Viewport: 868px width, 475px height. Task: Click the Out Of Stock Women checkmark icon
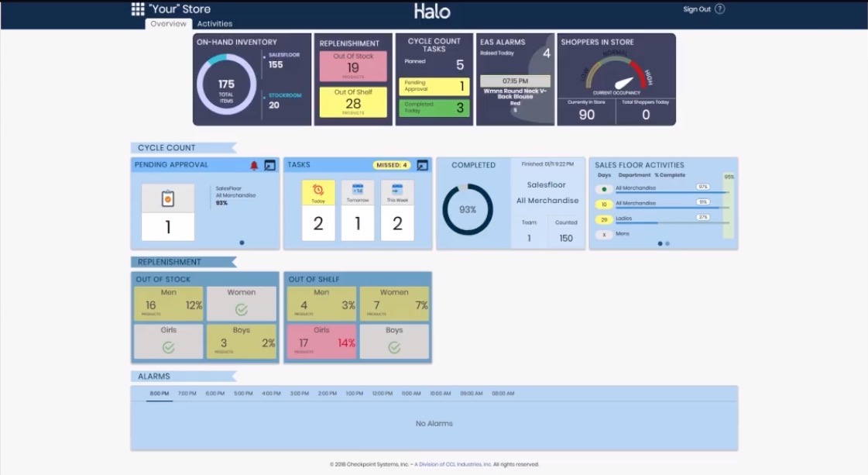[242, 309]
